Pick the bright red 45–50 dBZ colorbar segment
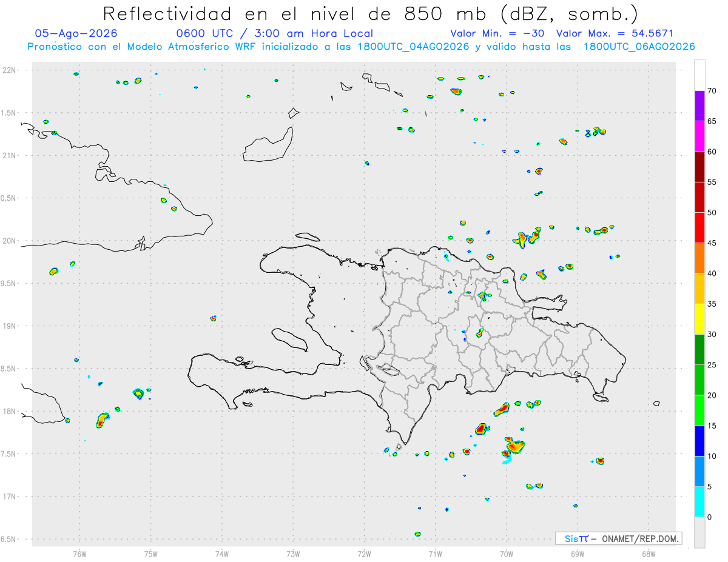The width and height of the screenshot is (728, 562). click(x=699, y=227)
